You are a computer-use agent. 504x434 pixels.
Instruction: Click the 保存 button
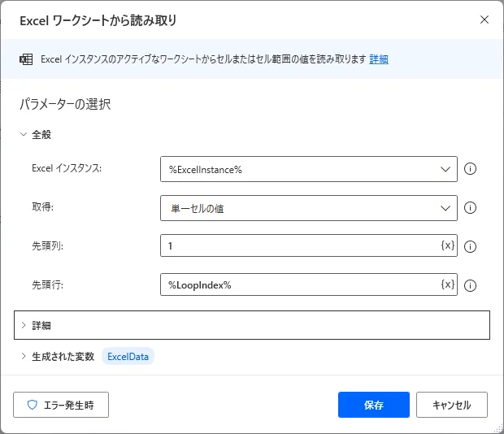coord(374,405)
